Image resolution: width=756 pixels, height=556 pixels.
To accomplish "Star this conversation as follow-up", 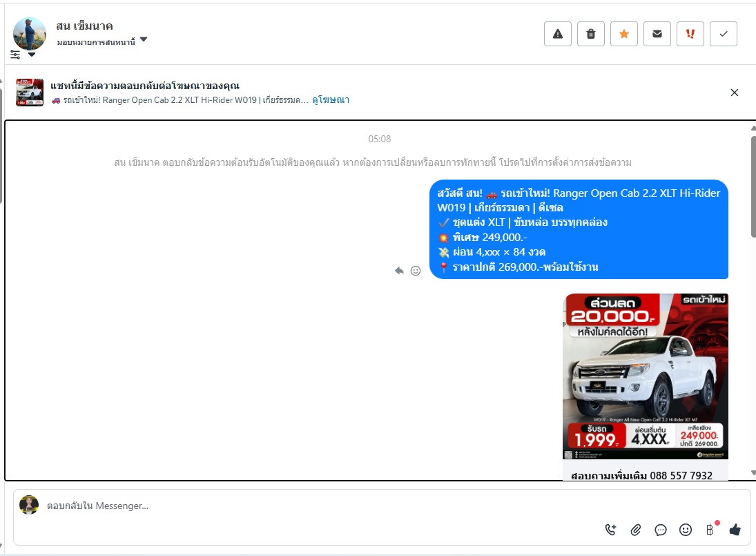I will tap(624, 34).
